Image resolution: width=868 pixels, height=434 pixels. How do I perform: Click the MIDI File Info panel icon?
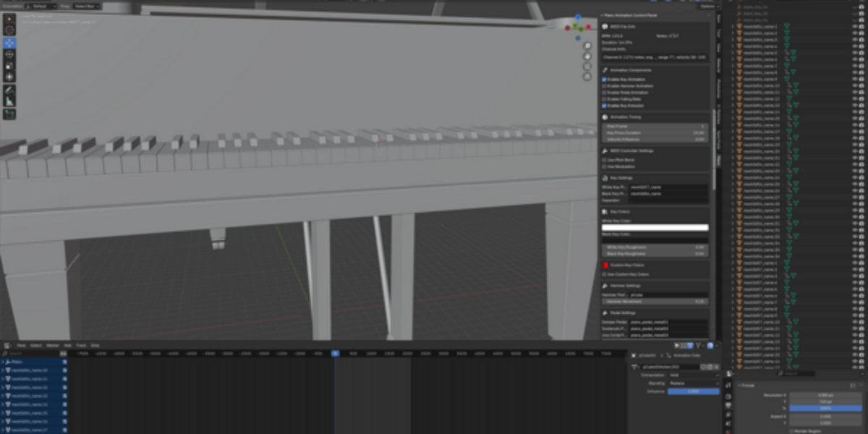click(x=605, y=26)
